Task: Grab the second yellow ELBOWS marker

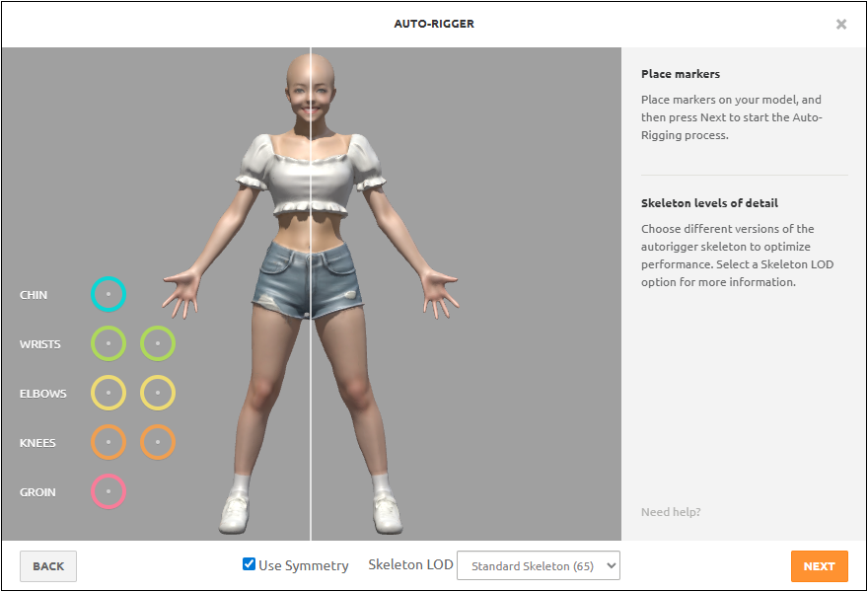Action: coord(158,393)
